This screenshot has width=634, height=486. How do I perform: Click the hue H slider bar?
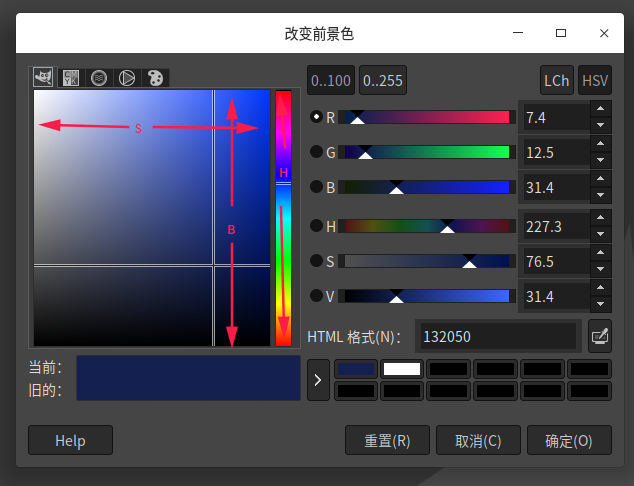click(427, 226)
